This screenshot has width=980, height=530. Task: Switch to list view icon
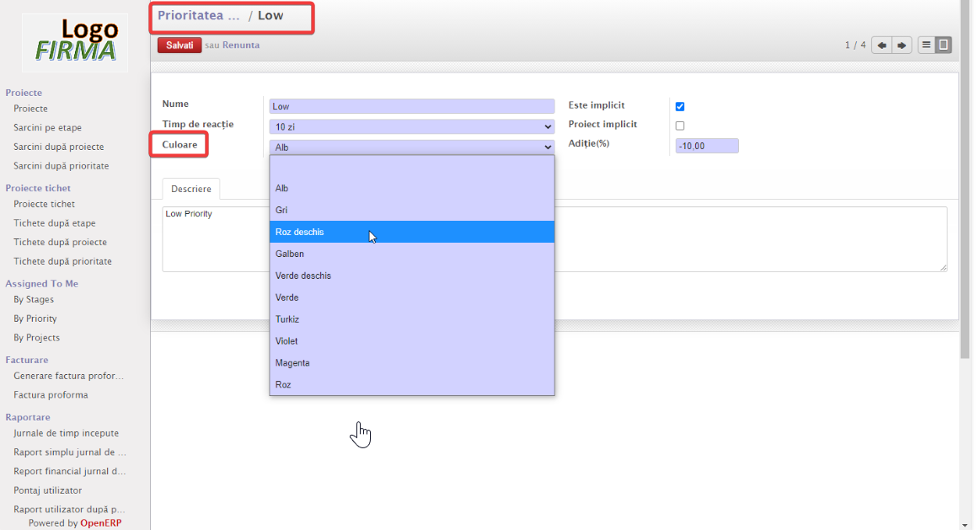(x=926, y=46)
